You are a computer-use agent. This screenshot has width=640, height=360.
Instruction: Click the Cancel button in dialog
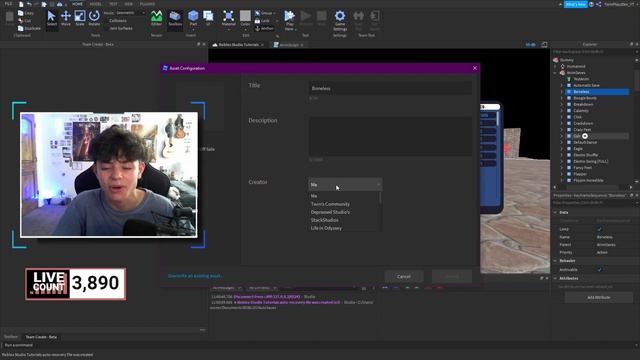(x=404, y=276)
